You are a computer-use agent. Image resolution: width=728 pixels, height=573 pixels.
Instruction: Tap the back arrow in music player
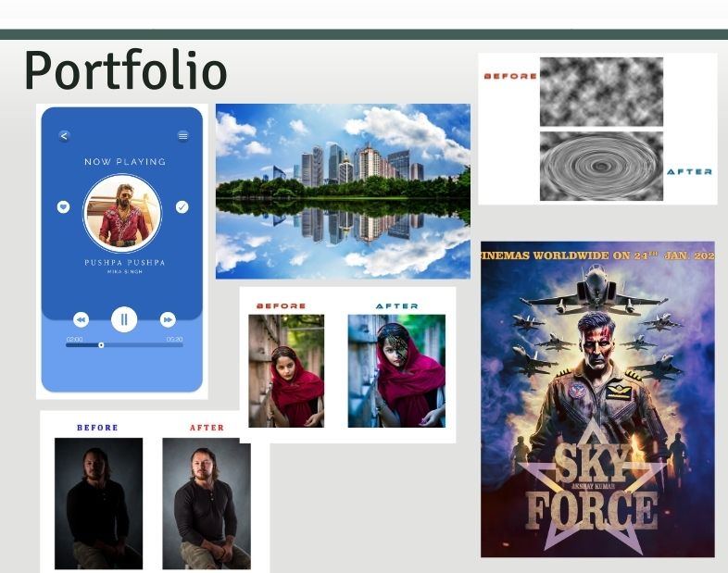tap(64, 136)
